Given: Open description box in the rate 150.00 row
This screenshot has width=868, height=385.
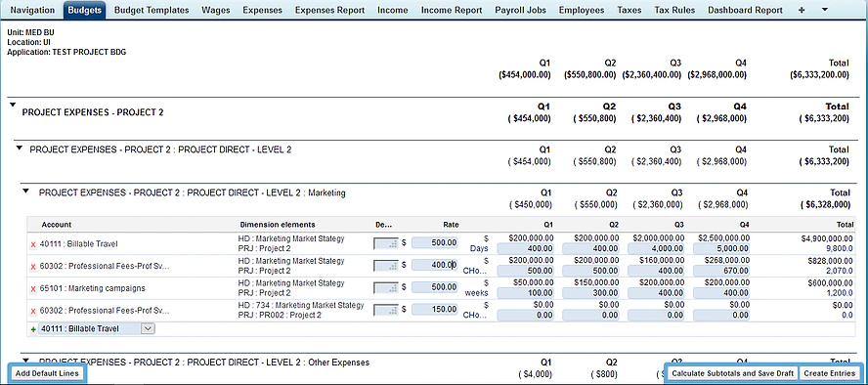Looking at the screenshot, I should [x=386, y=310].
